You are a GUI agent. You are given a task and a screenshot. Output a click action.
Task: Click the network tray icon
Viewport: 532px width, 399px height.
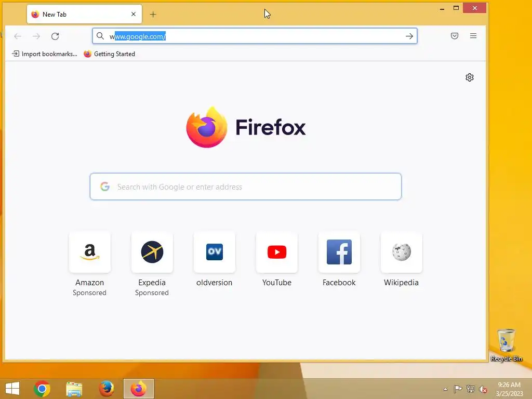click(x=471, y=389)
